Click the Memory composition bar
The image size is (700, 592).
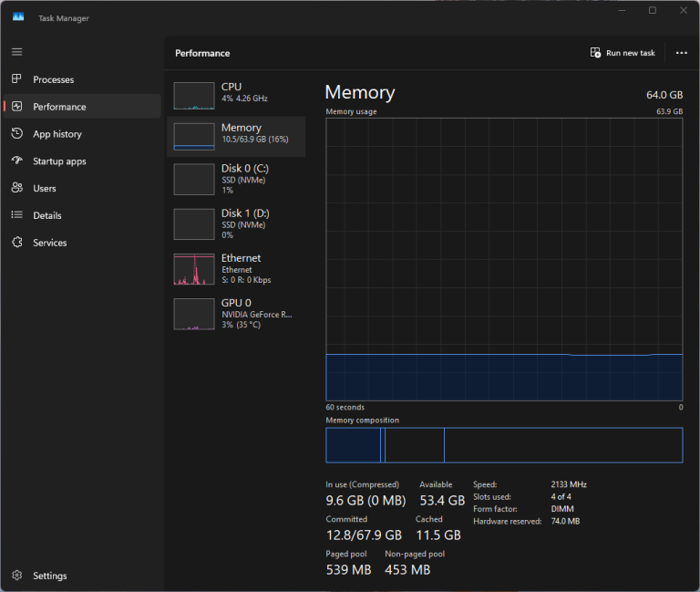point(503,445)
